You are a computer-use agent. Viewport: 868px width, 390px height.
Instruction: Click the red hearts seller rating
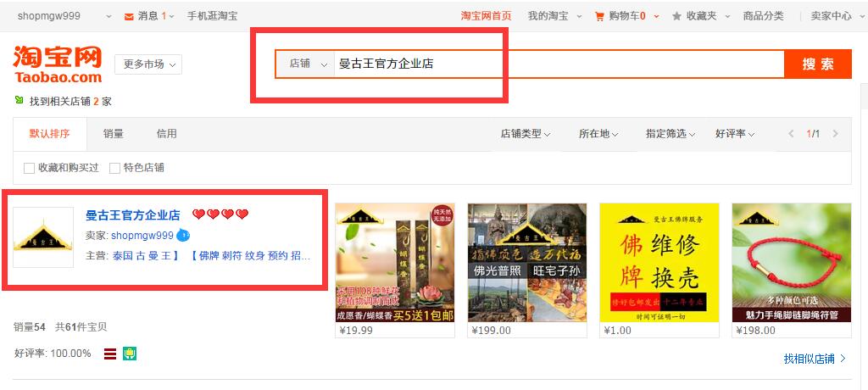tap(220, 214)
